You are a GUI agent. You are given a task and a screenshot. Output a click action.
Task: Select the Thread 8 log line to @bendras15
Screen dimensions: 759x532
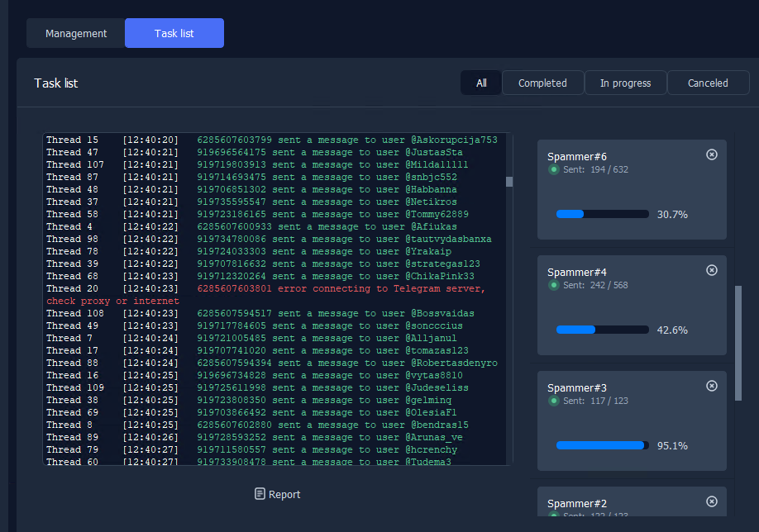click(257, 425)
